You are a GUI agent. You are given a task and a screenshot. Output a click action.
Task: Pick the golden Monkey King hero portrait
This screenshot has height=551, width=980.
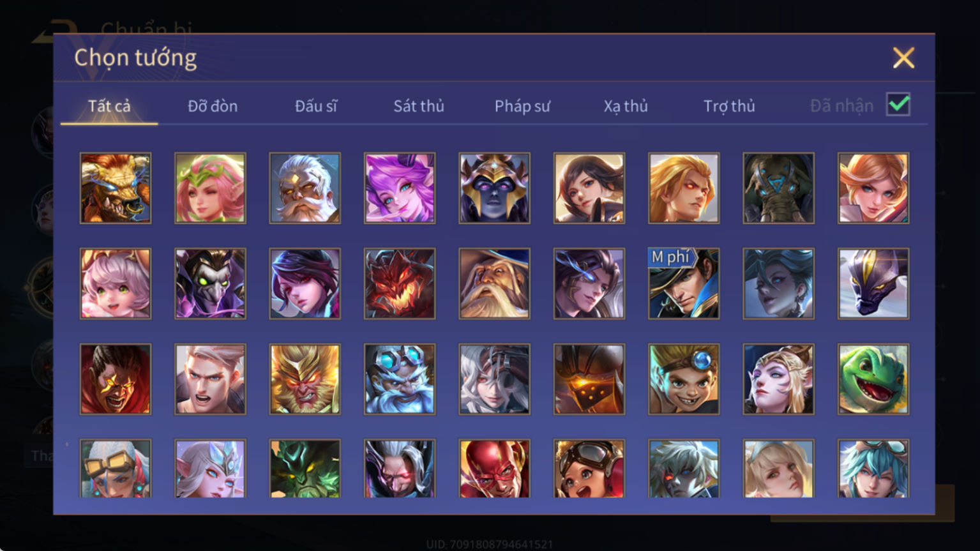pyautogui.click(x=305, y=379)
